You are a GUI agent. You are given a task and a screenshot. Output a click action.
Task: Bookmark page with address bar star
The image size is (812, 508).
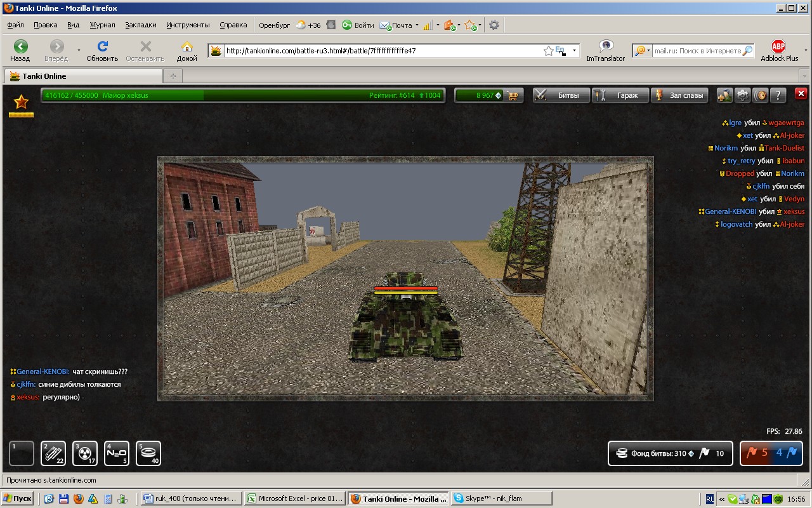click(x=549, y=51)
